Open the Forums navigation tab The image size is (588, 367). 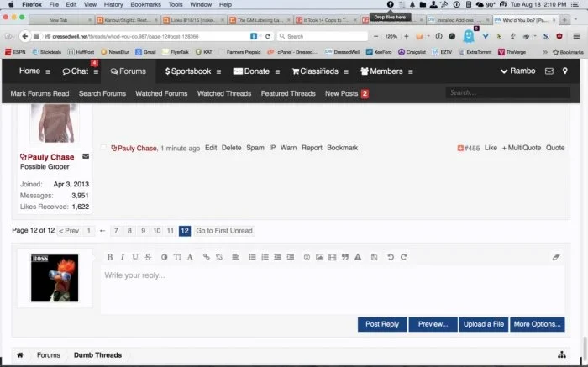[129, 71]
